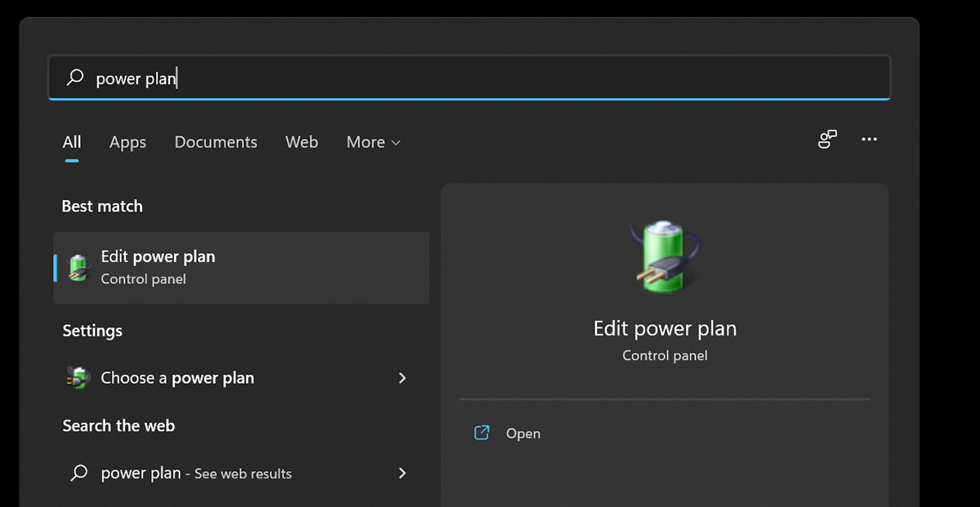This screenshot has width=980, height=507.
Task: Open Edit power plan best match result
Action: (241, 267)
